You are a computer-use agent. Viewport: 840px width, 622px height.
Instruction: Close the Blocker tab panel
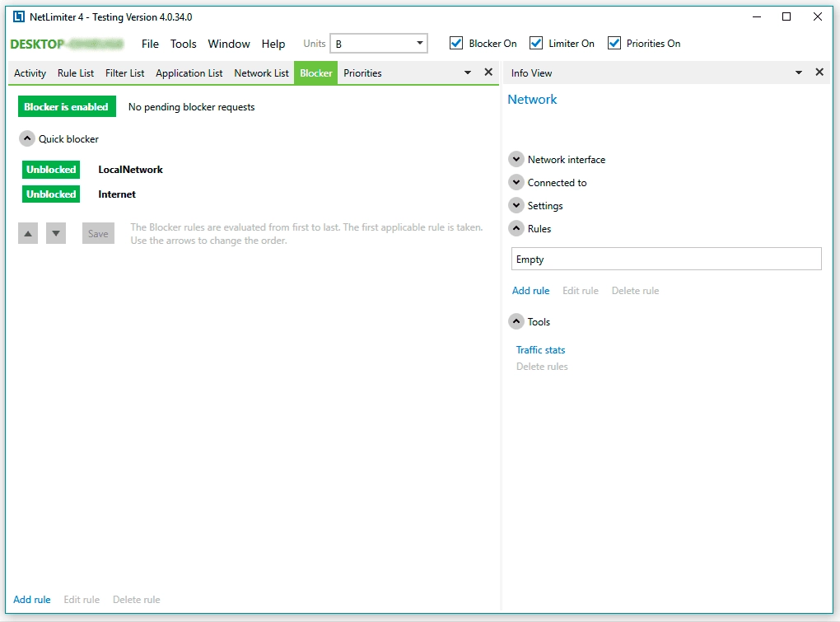click(x=488, y=72)
